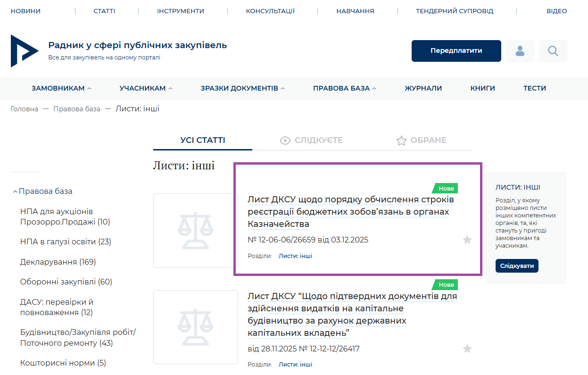588x375 pixels.
Task: Open the Журнали menu item
Action: pyautogui.click(x=423, y=88)
